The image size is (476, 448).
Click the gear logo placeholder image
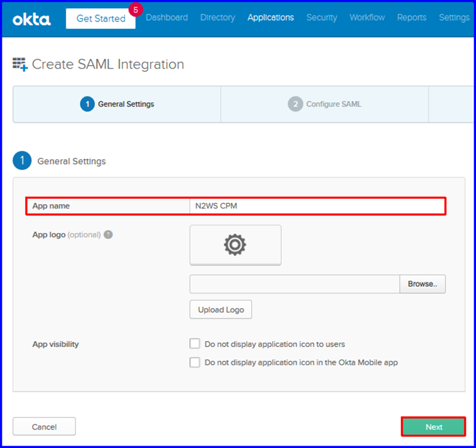pos(235,245)
